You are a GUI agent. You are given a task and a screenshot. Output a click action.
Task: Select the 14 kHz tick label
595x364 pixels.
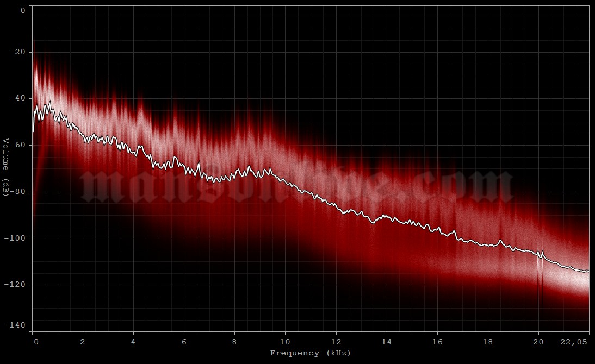coord(386,342)
